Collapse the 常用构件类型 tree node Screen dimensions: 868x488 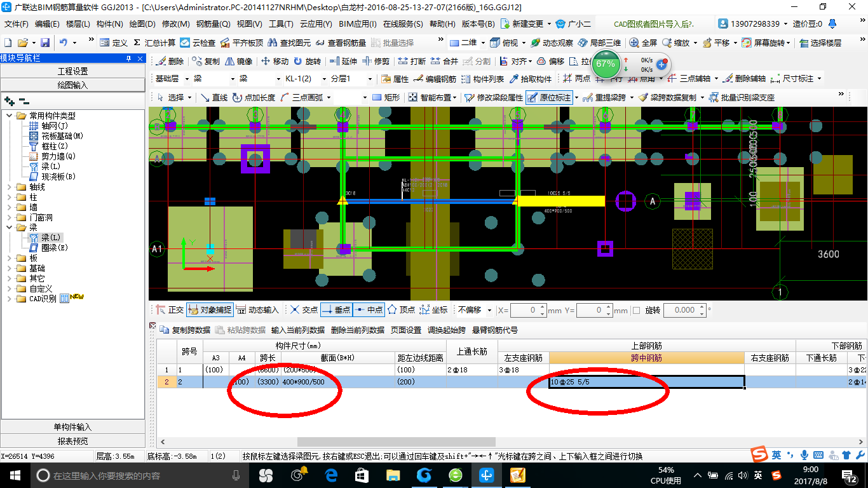10,116
